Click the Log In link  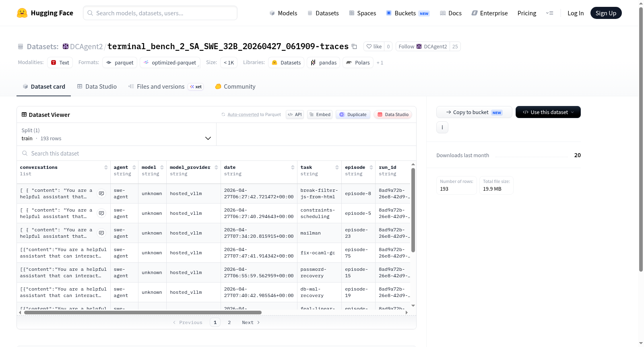coord(576,13)
